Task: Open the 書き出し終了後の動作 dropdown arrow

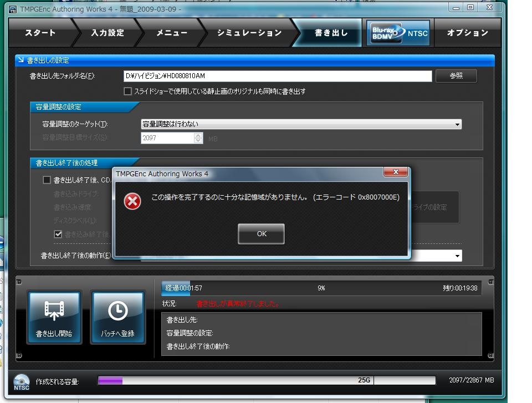Action: pyautogui.click(x=457, y=256)
